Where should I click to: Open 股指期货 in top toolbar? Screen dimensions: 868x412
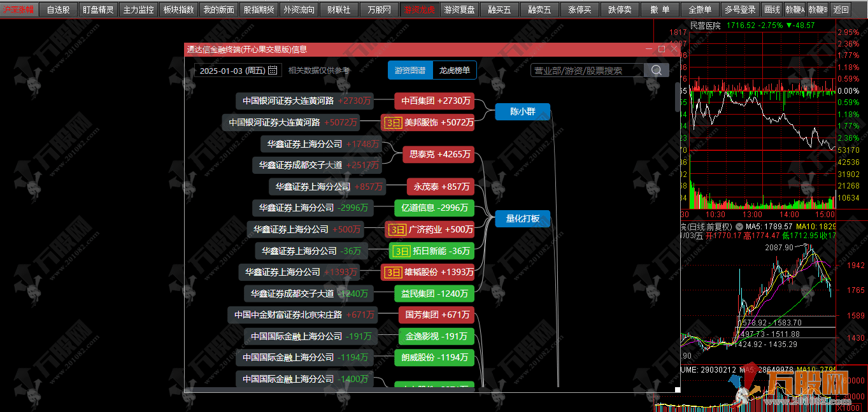[259, 10]
